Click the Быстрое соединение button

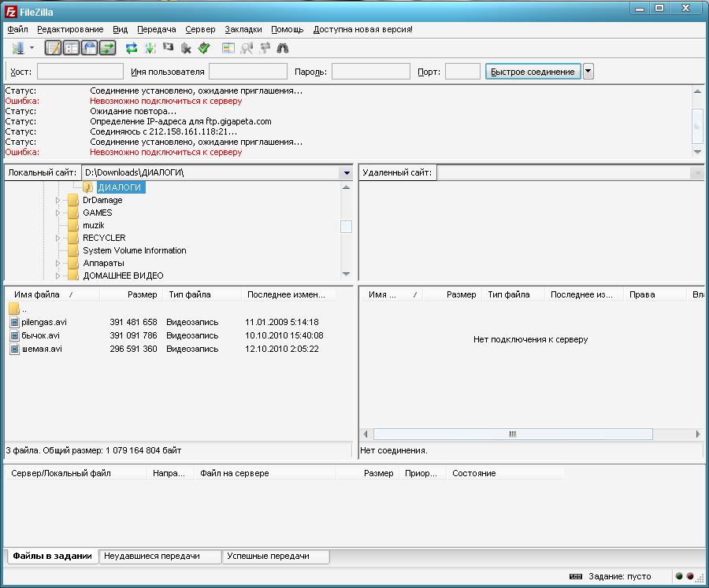click(x=533, y=72)
